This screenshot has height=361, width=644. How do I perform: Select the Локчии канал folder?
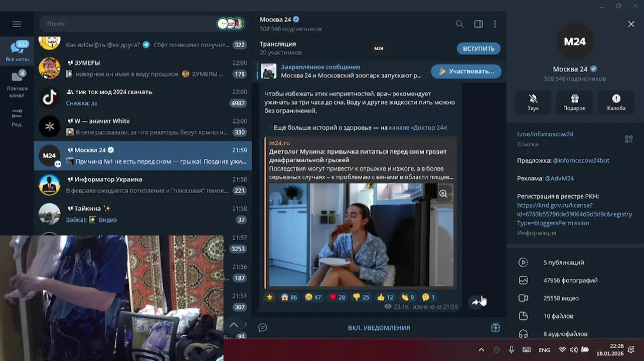click(17, 84)
